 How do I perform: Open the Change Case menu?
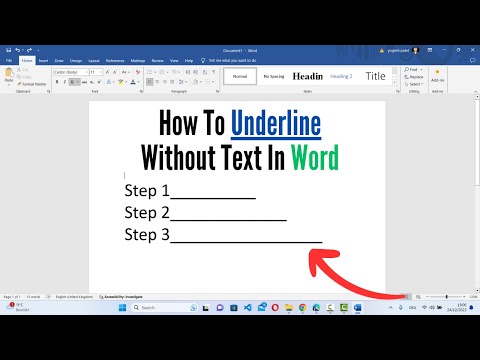[x=125, y=72]
